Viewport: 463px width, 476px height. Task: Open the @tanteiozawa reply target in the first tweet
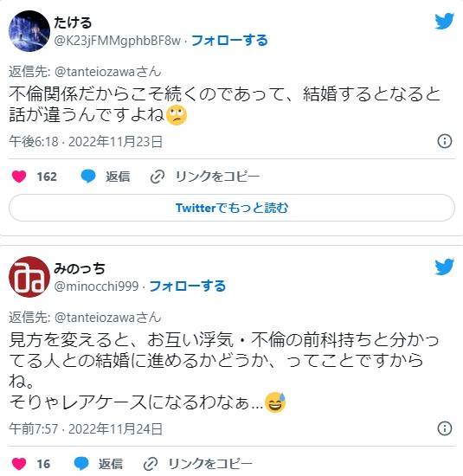(108, 72)
